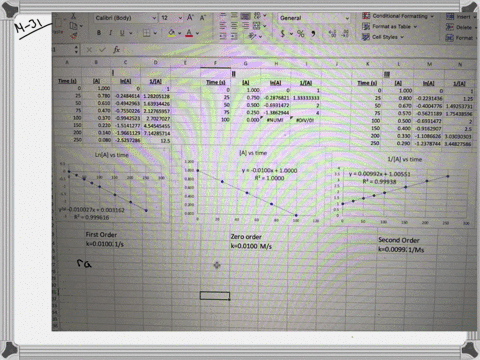Image resolution: width=480 pixels, height=360 pixels.
Task: Open the fx Insert Function dialog
Action: pyautogui.click(x=116, y=50)
